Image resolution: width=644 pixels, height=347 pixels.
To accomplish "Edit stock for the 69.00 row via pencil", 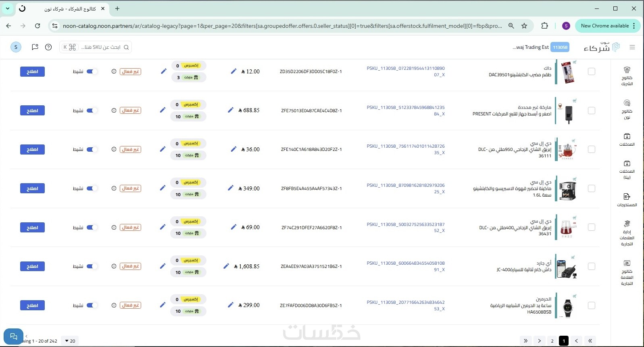I will pyautogui.click(x=163, y=227).
